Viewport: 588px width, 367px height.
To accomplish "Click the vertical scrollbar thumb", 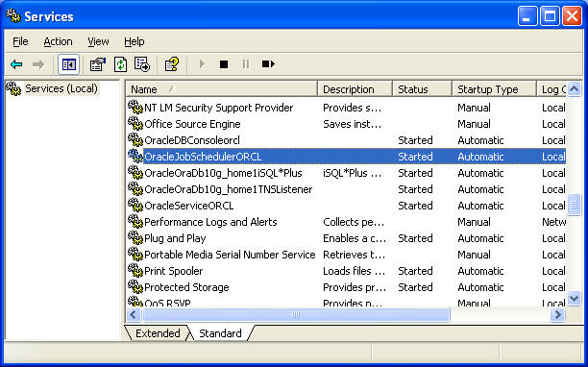I will tap(574, 205).
